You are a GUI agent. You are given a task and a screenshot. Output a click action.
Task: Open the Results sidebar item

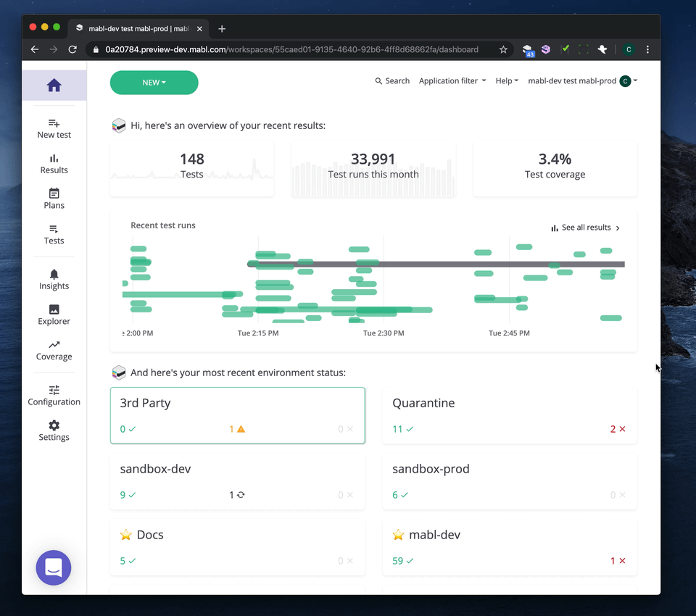[54, 165]
